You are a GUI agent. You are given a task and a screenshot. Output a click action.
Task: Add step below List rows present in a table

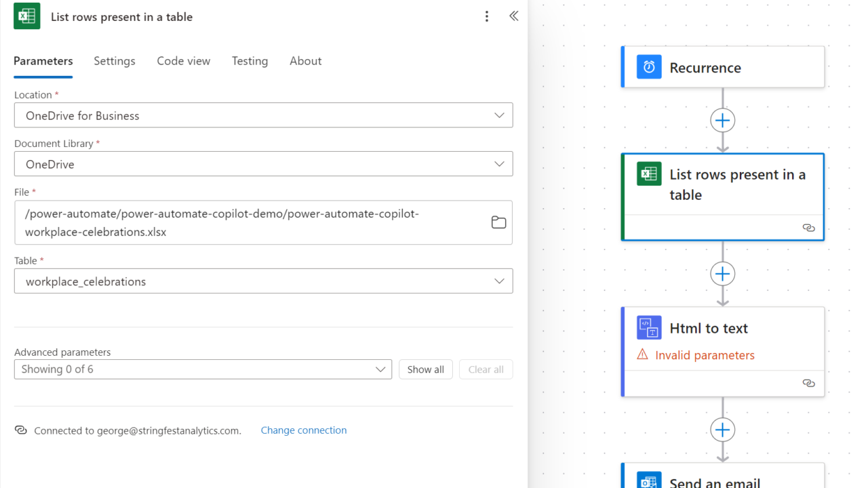tap(723, 274)
